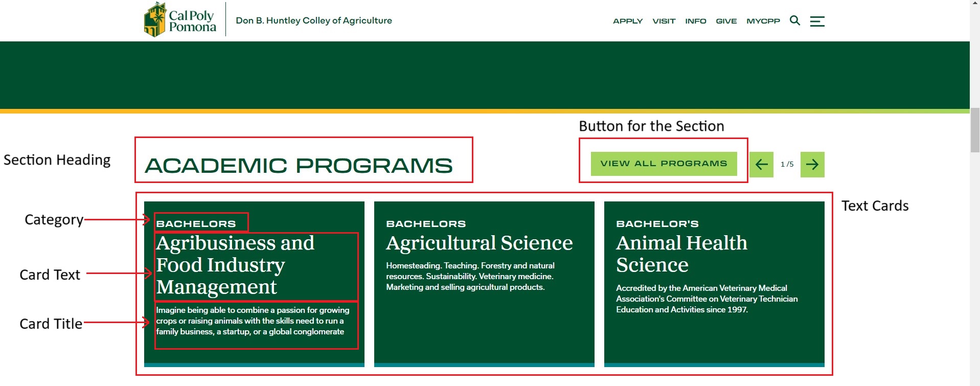Select Info navigation item

[x=696, y=21]
